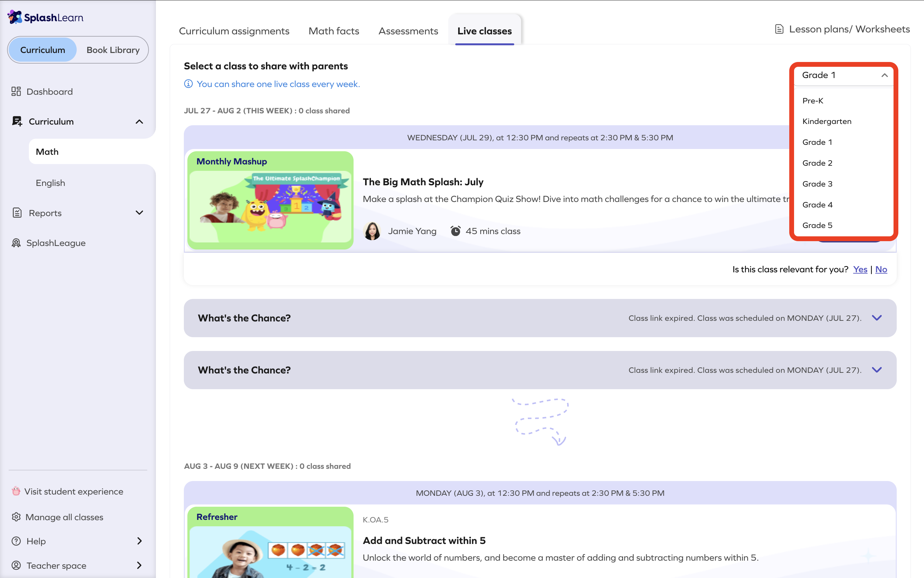Screen dimensions: 924x578
Task: Click the SplashLearn logo
Action: pyautogui.click(x=45, y=17)
